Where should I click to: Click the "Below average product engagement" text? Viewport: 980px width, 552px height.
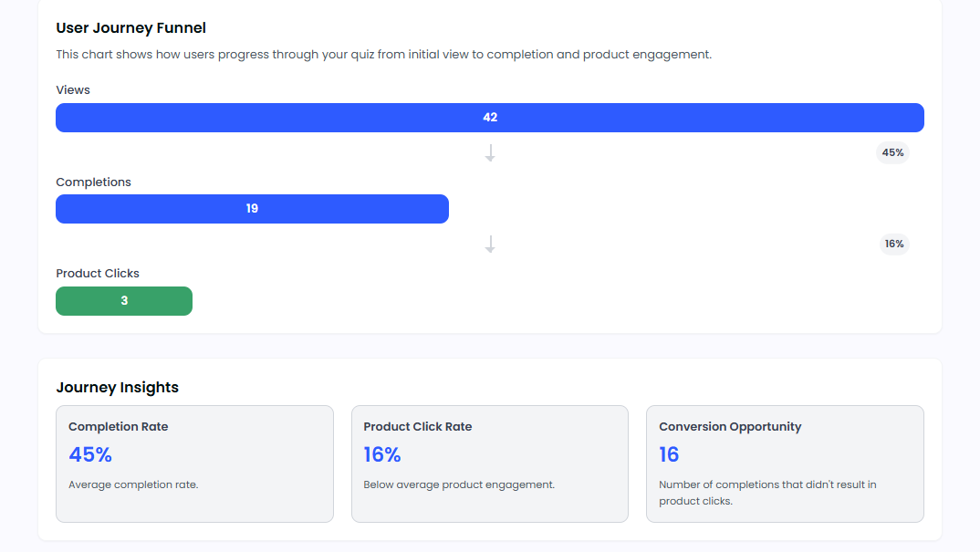coord(458,484)
